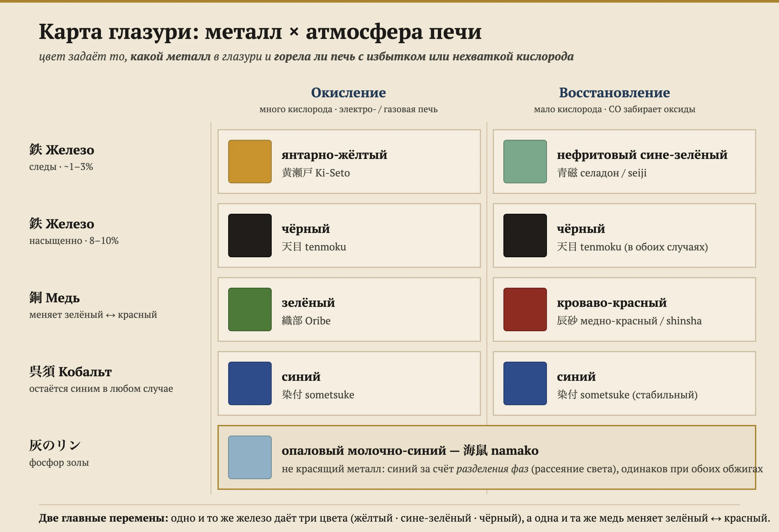The width and height of the screenshot is (779, 532).
Task: Click the pale opal-blue namako swatch
Action: [x=250, y=458]
